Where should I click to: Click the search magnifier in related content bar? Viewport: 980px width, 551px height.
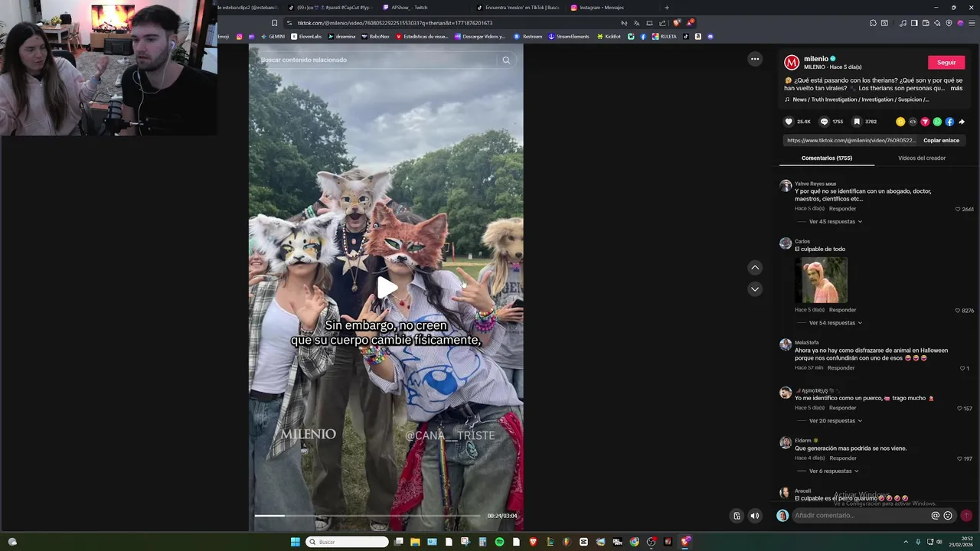(506, 60)
